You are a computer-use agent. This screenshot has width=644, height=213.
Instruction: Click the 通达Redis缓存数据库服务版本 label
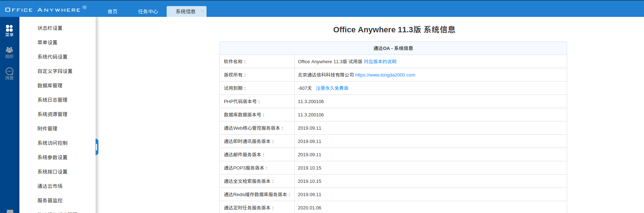pyautogui.click(x=258, y=194)
